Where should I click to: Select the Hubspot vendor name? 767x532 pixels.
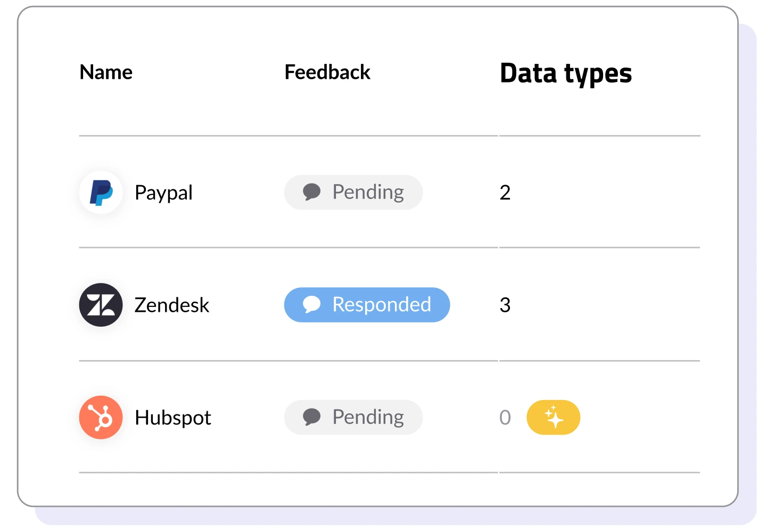pos(173,418)
